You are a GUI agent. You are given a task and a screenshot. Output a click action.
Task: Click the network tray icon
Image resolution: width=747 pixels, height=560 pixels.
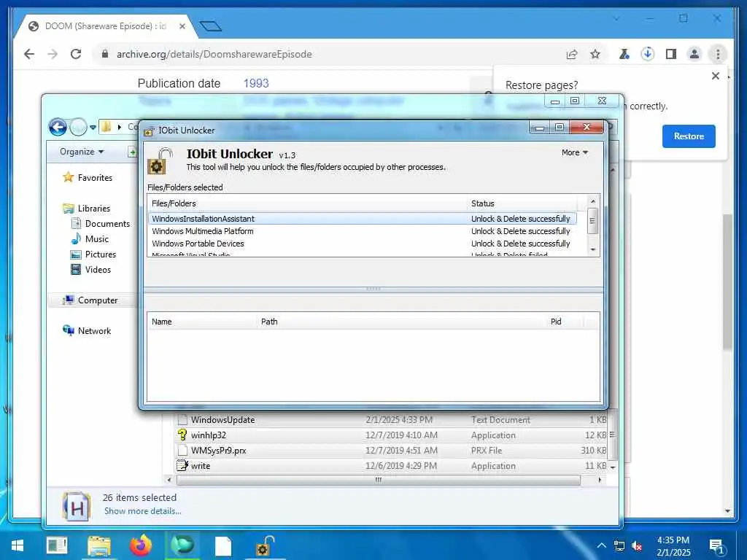[619, 546]
